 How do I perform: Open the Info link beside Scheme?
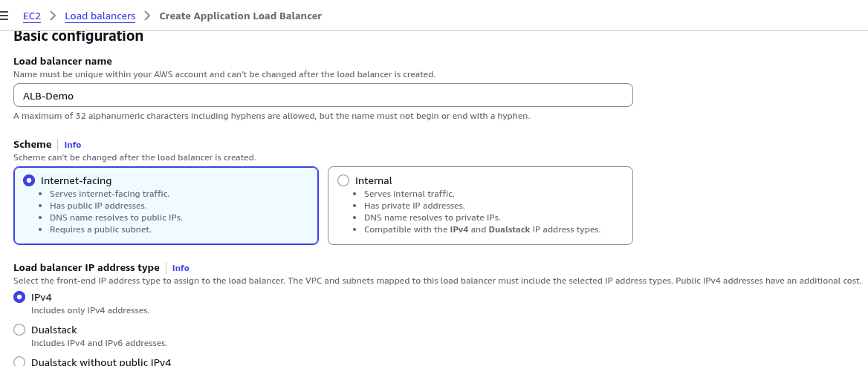(x=73, y=145)
